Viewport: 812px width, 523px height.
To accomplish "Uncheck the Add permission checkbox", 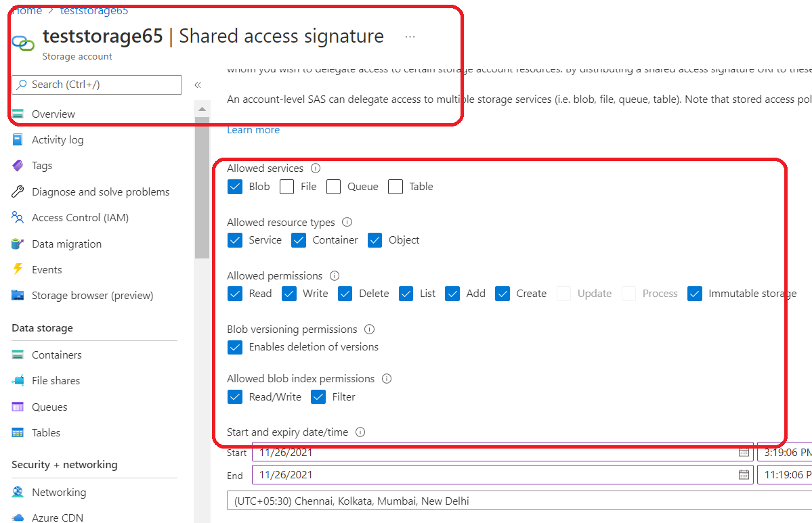I will point(452,294).
